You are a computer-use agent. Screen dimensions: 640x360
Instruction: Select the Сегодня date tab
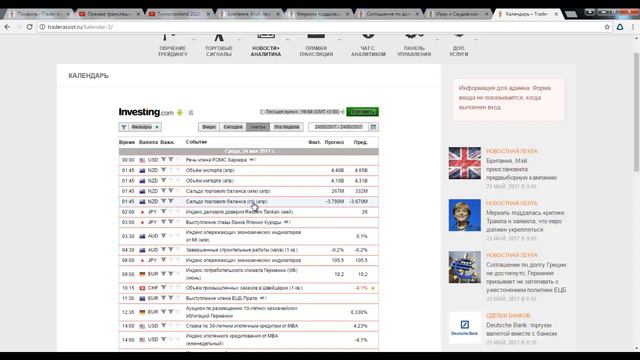click(x=233, y=127)
